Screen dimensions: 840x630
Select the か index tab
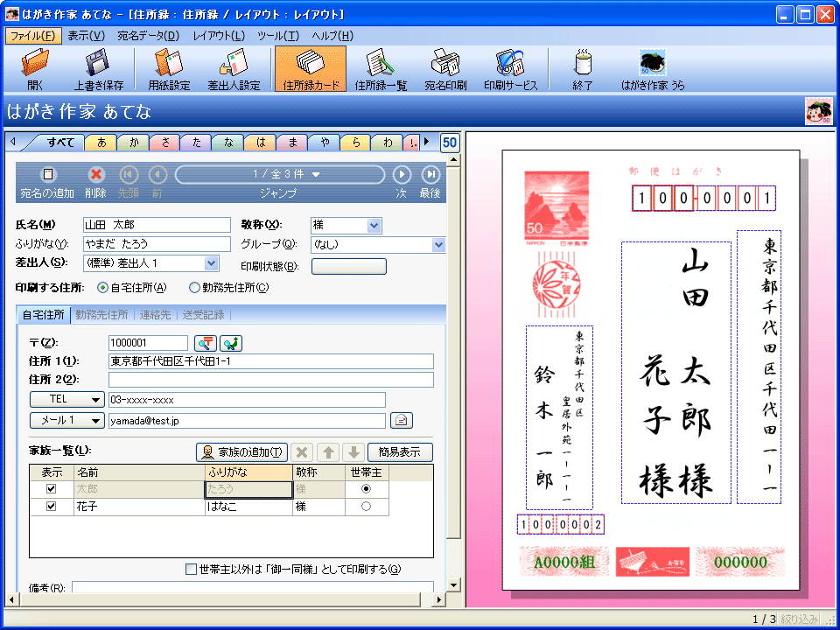[133, 143]
